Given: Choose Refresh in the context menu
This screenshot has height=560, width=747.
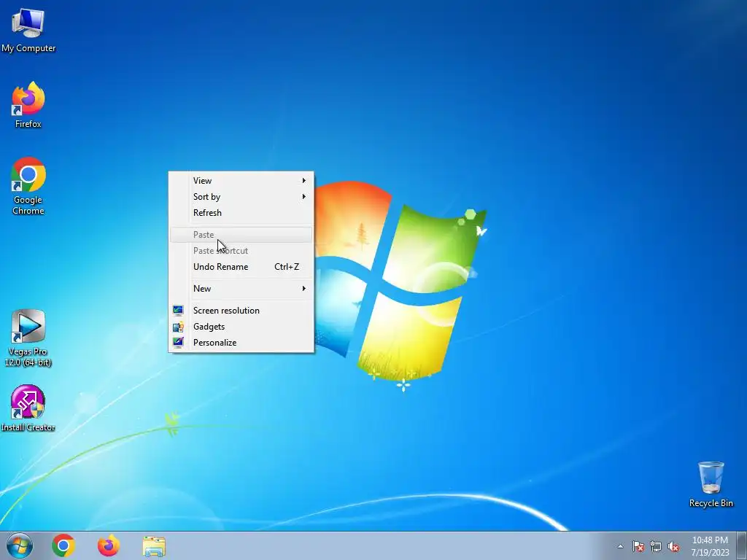Looking at the screenshot, I should click(241, 213).
